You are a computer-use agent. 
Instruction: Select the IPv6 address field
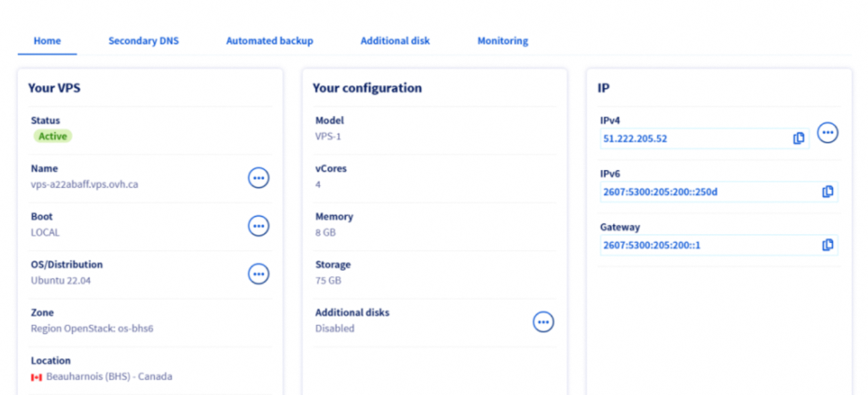pos(704,192)
